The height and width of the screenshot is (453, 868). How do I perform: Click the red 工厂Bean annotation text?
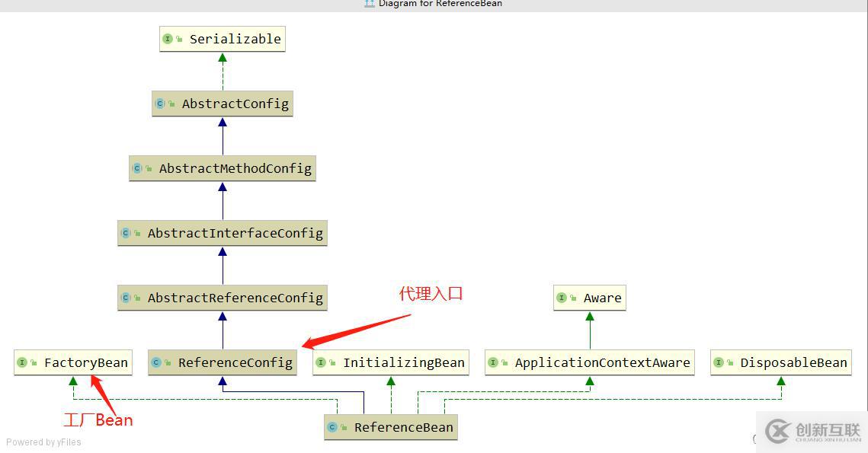[98, 420]
